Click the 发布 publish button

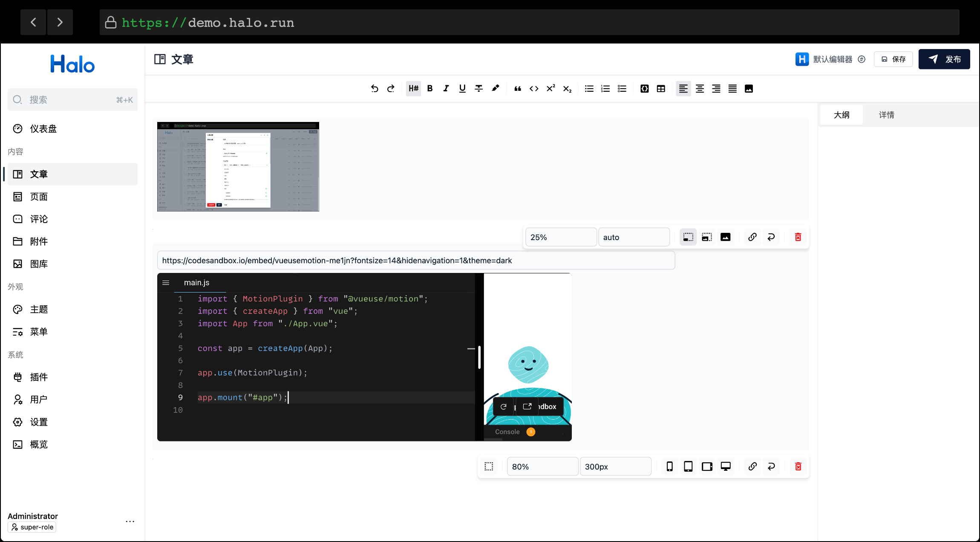point(944,59)
